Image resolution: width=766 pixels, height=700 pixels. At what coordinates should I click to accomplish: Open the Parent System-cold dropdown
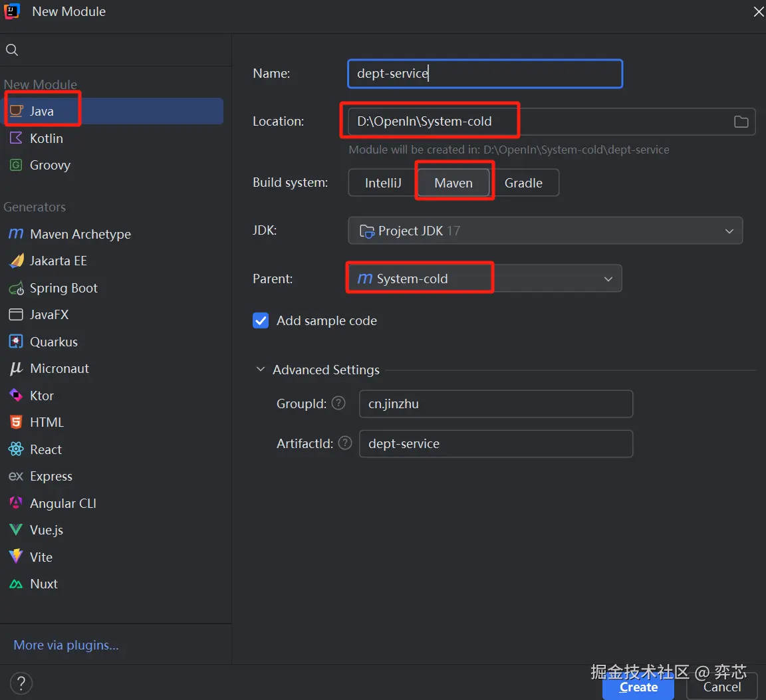click(x=485, y=279)
